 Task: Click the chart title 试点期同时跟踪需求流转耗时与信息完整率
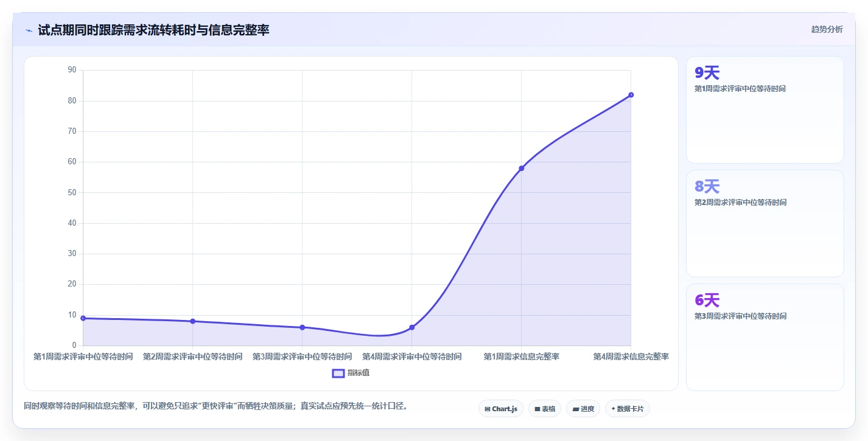point(153,30)
